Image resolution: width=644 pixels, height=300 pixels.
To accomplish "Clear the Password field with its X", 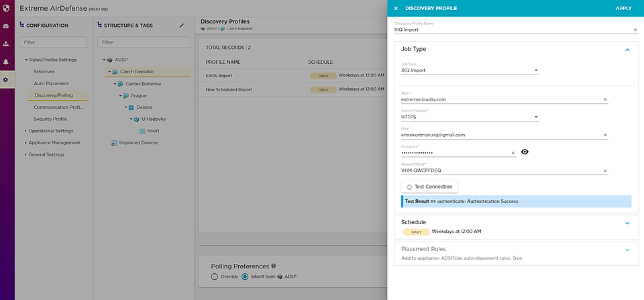I will (513, 153).
